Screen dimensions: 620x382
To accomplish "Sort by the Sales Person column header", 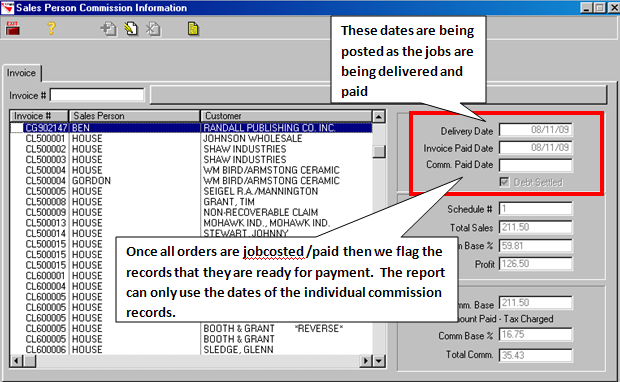I will click(134, 116).
